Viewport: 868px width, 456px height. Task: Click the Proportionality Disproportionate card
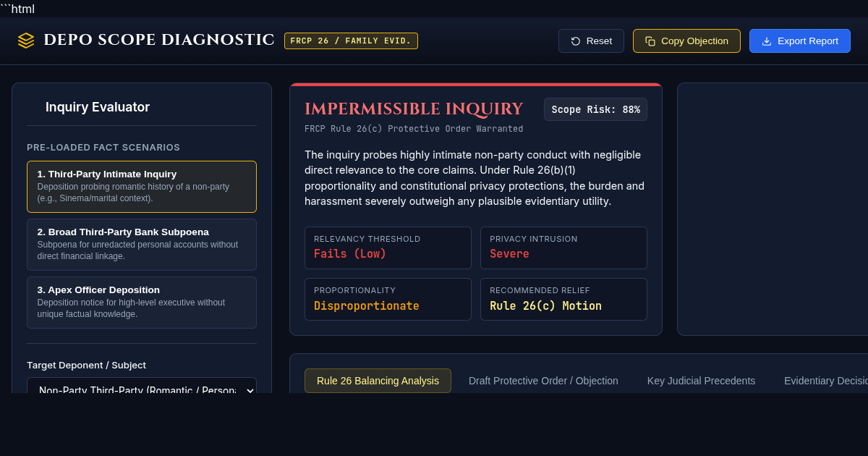pos(388,299)
